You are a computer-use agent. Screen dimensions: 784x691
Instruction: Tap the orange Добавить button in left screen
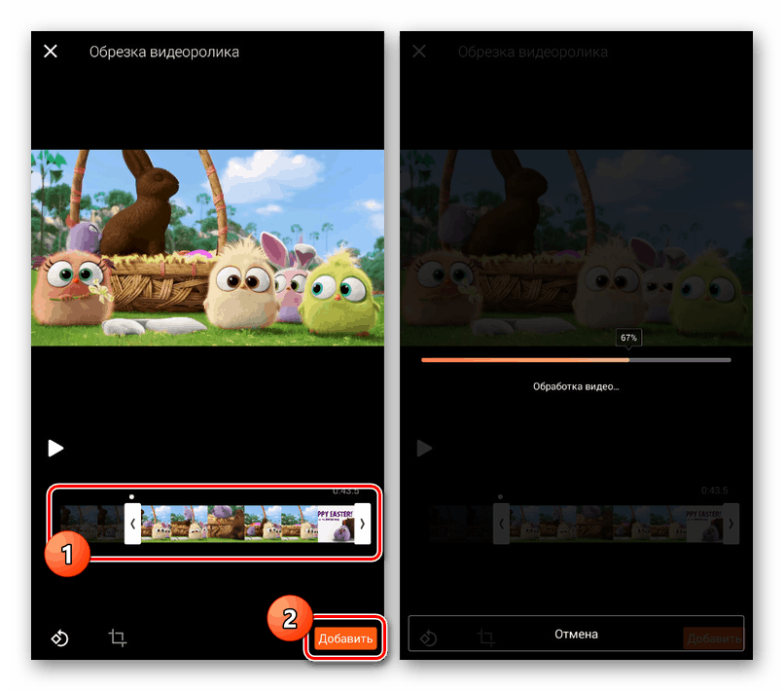(345, 638)
